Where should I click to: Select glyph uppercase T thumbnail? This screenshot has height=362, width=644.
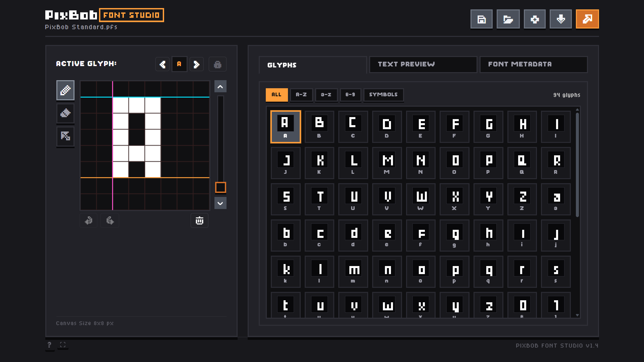(x=319, y=199)
